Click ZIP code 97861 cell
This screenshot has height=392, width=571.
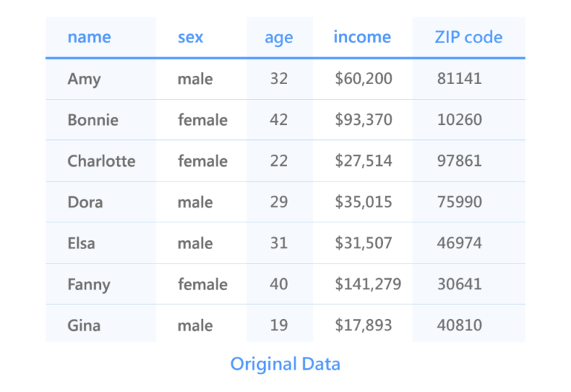click(x=459, y=161)
